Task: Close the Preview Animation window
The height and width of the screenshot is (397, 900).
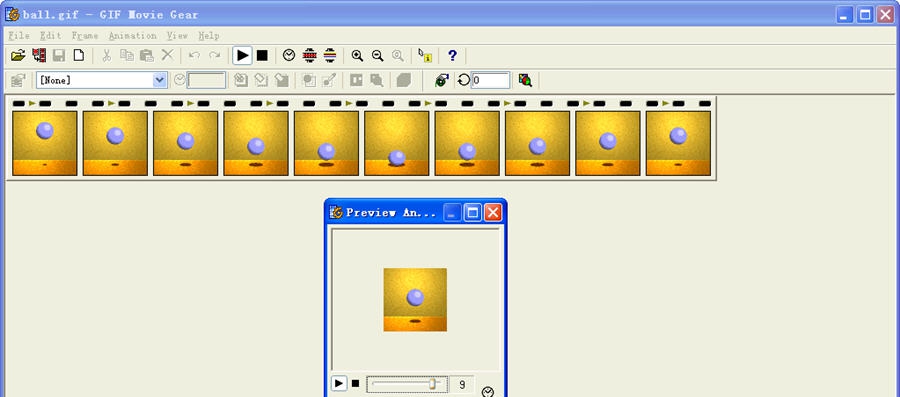Action: pos(493,213)
